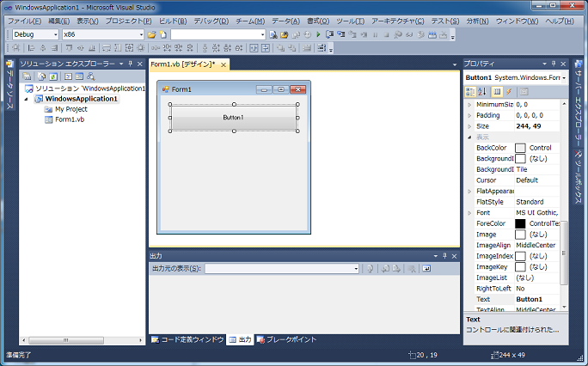Toggle auto-hide pin on Solution Explorer
The width and height of the screenshot is (588, 366).
[x=131, y=64]
